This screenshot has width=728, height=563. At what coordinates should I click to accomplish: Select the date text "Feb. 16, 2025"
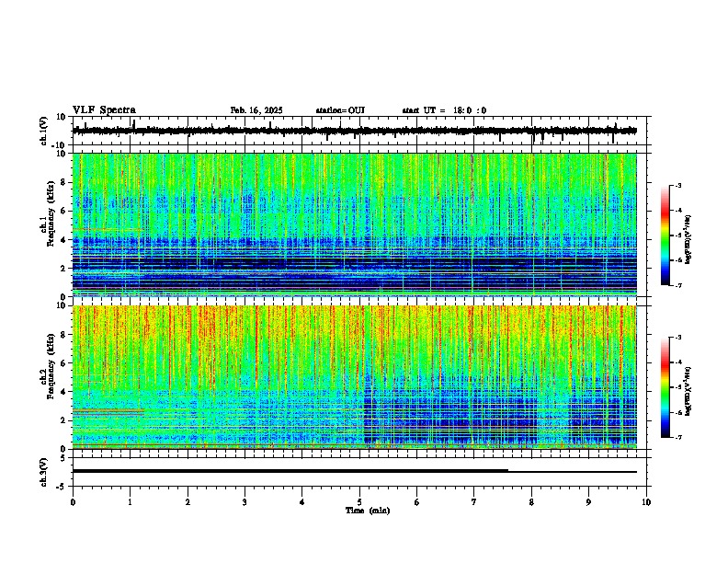point(256,110)
